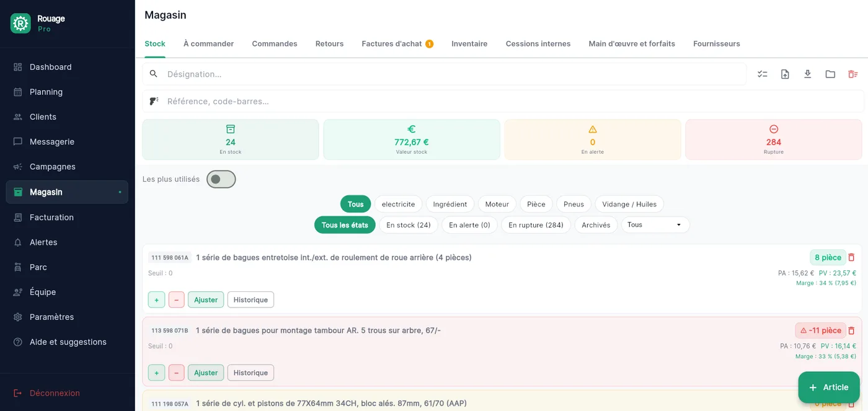
Task: Click the Campagnes megaphone icon
Action: click(x=18, y=167)
